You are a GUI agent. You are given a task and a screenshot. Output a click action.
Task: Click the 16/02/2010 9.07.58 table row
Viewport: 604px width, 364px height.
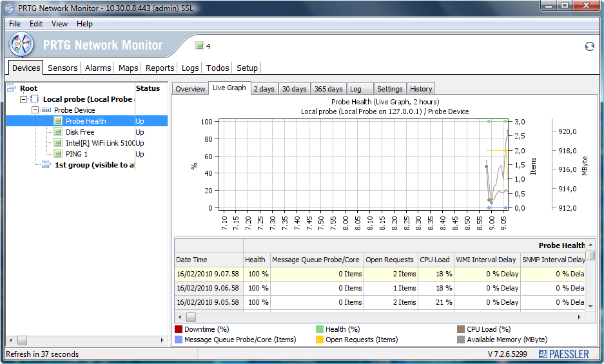(380, 274)
